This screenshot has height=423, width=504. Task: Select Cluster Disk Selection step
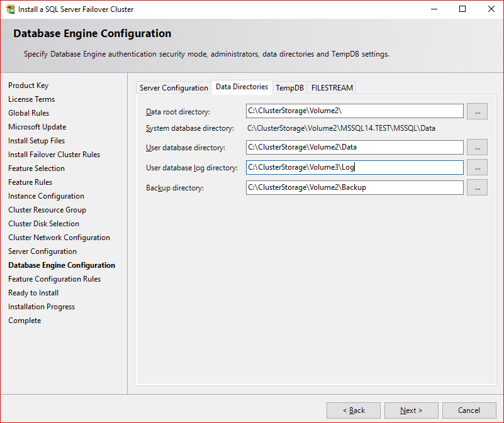[43, 224]
